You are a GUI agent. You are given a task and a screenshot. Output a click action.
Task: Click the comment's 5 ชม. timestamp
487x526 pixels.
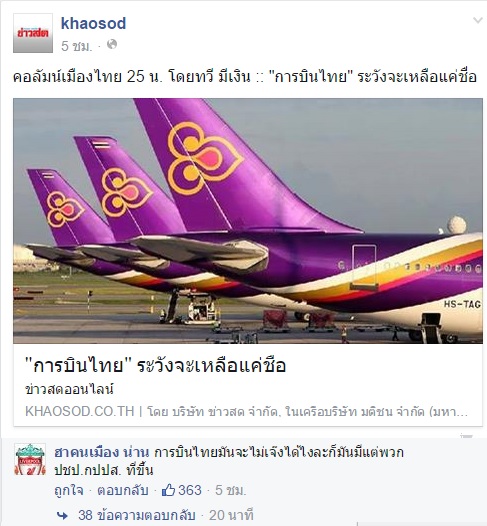[x=231, y=490]
